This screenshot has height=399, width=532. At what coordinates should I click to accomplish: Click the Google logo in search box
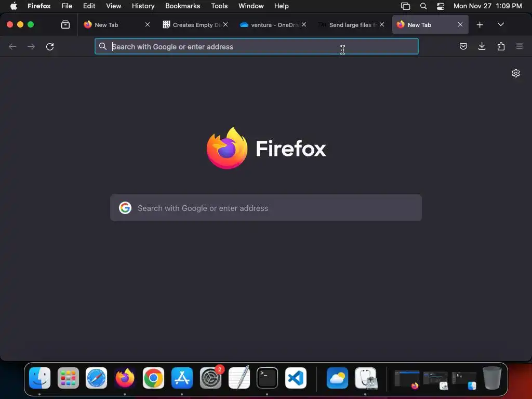tap(125, 208)
